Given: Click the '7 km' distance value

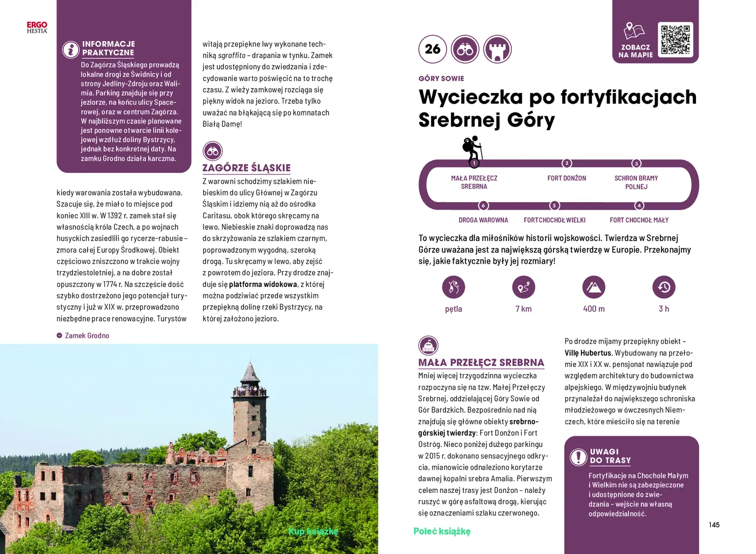Looking at the screenshot, I should [524, 309].
